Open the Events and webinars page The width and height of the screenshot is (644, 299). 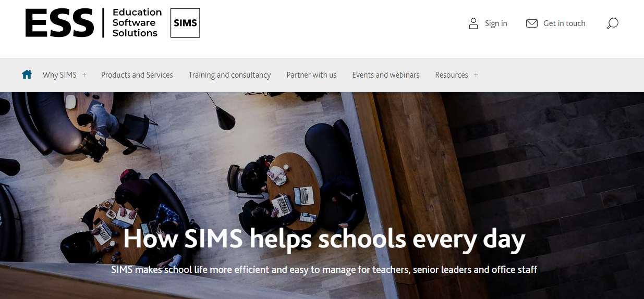[386, 75]
